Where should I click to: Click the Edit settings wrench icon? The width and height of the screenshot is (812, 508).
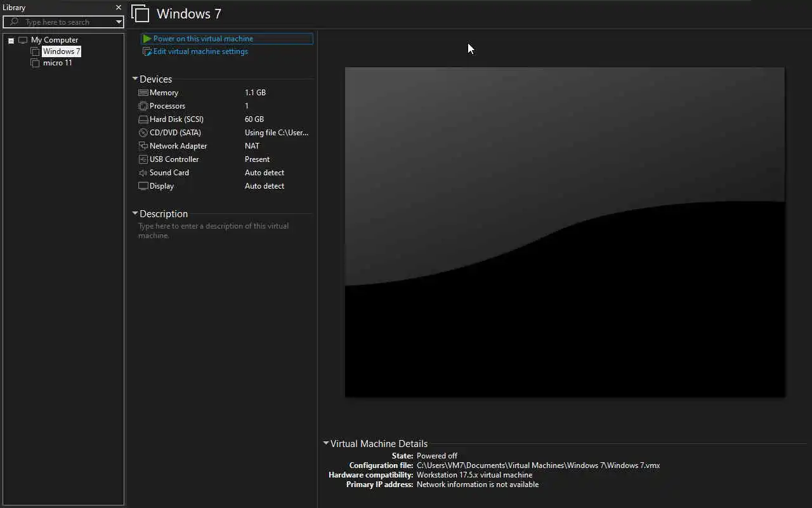147,51
